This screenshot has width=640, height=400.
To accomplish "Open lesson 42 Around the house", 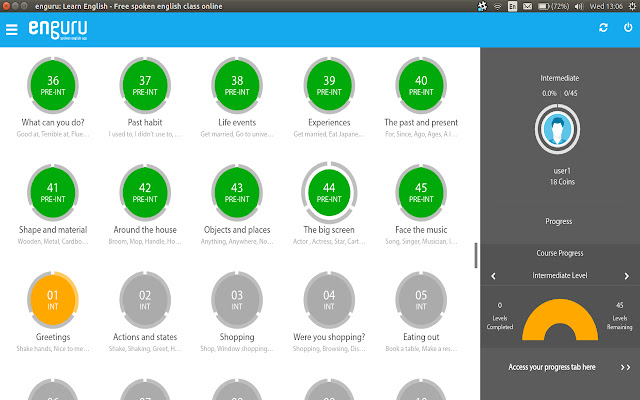I will point(145,193).
